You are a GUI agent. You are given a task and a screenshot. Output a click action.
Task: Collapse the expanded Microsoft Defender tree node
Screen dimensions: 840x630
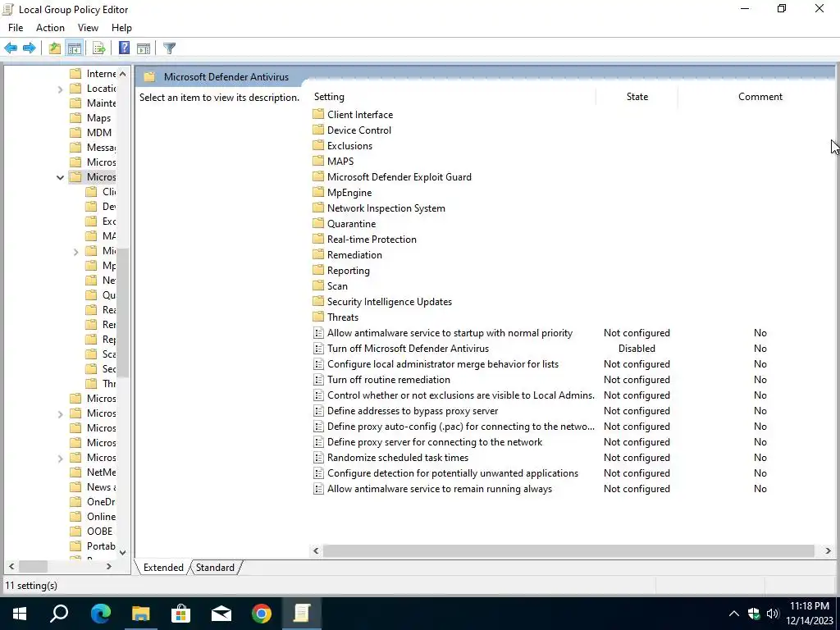coord(60,177)
